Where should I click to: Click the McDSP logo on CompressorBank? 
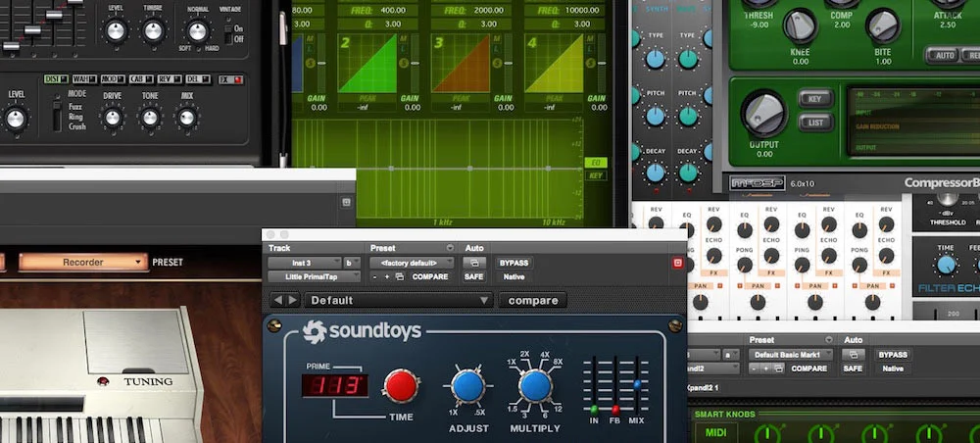[x=757, y=183]
